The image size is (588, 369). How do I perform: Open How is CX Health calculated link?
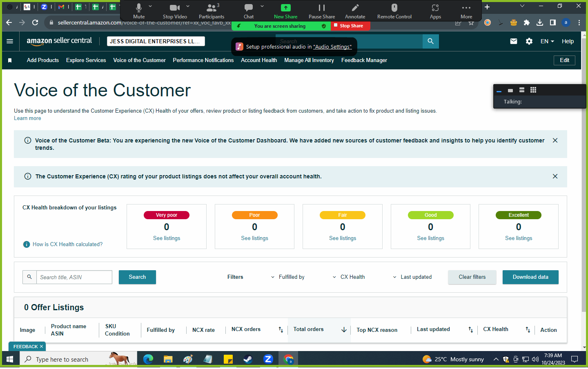click(68, 245)
